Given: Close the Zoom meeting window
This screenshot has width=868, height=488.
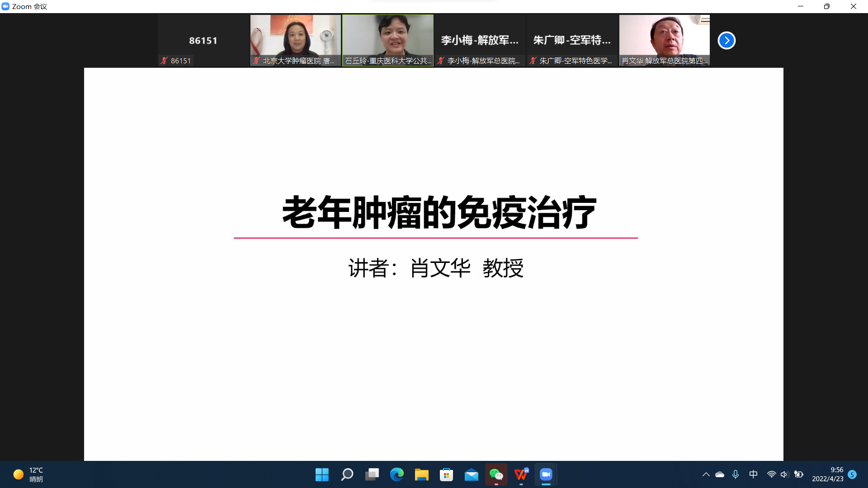Looking at the screenshot, I should point(853,6).
